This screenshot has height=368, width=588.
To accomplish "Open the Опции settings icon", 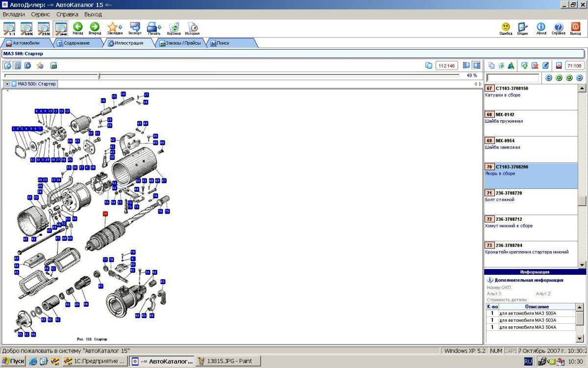I will [522, 28].
